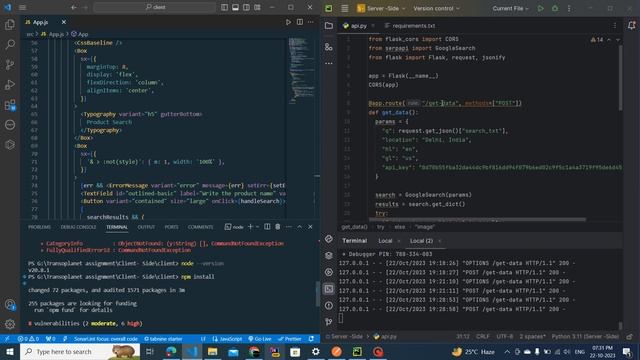The width and height of the screenshot is (640, 360).
Task: Click tabnine starter status item
Action: (x=163, y=339)
